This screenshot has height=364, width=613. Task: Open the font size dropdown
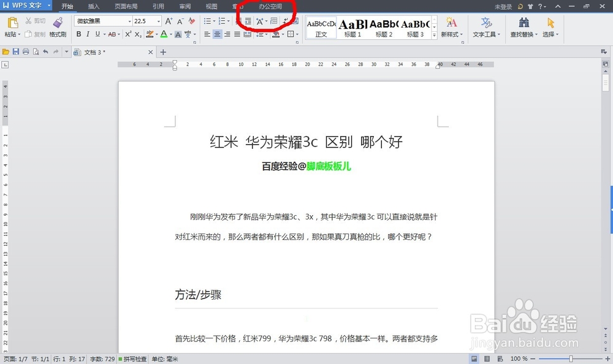pos(159,20)
